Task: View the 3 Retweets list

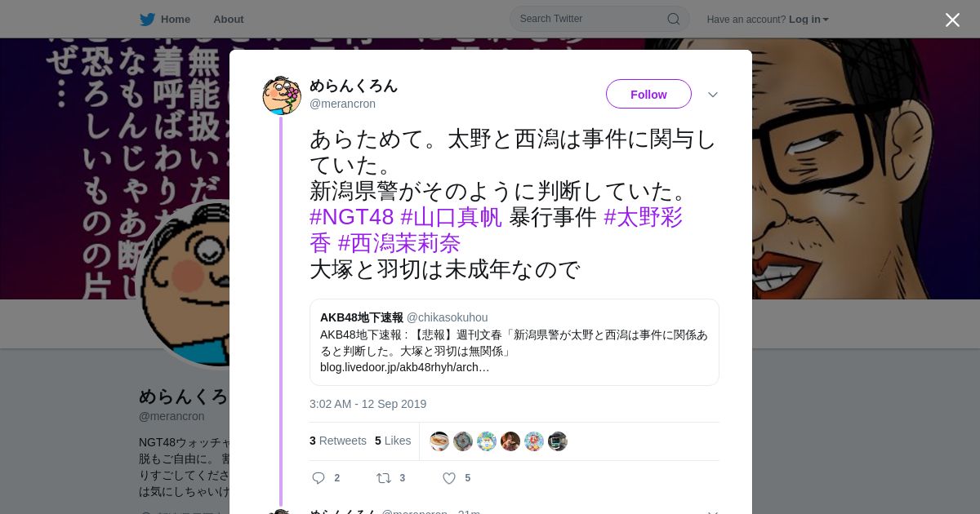Action: (338, 441)
